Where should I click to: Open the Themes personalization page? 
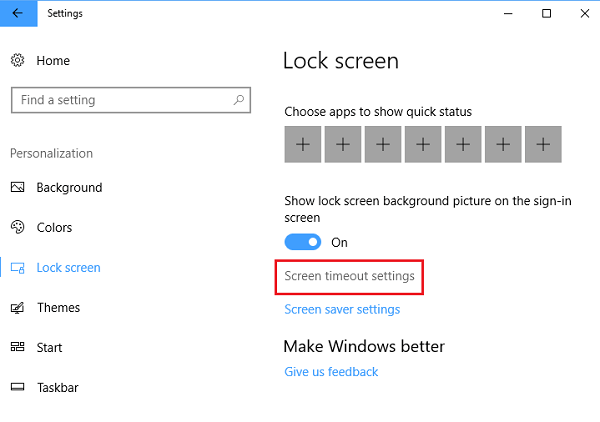click(x=58, y=308)
